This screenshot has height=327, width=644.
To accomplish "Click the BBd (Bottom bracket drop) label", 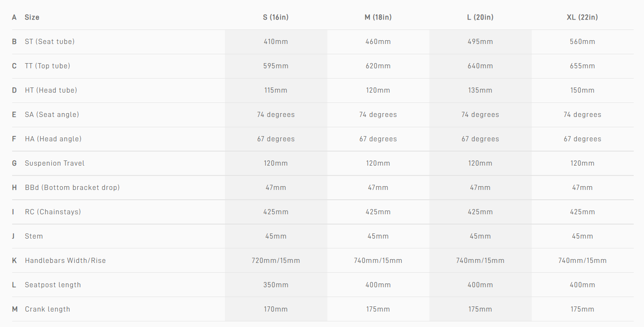I will pyautogui.click(x=72, y=188).
